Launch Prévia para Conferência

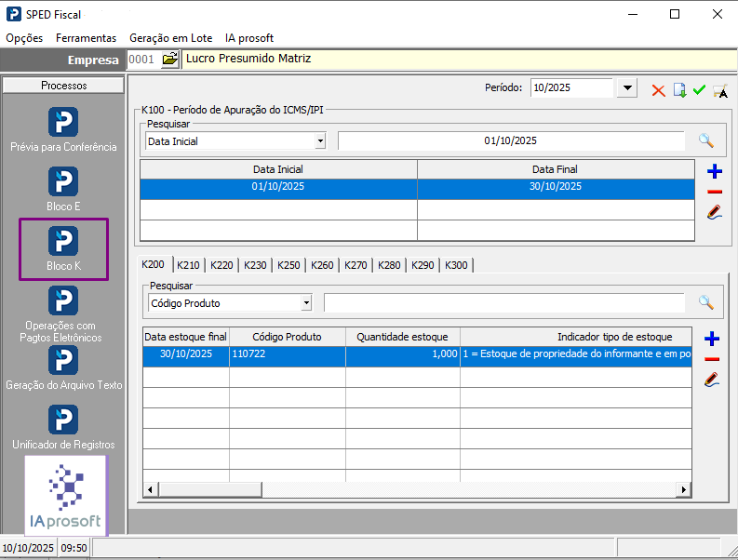pyautogui.click(x=63, y=122)
